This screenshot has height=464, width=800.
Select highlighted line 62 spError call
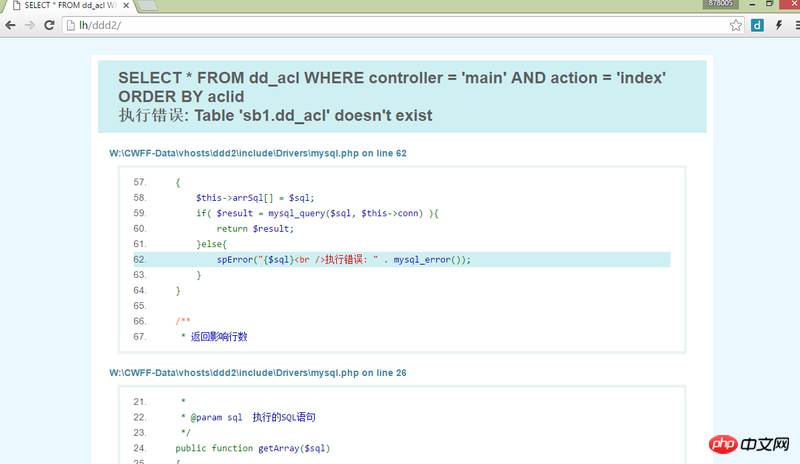(x=402, y=259)
